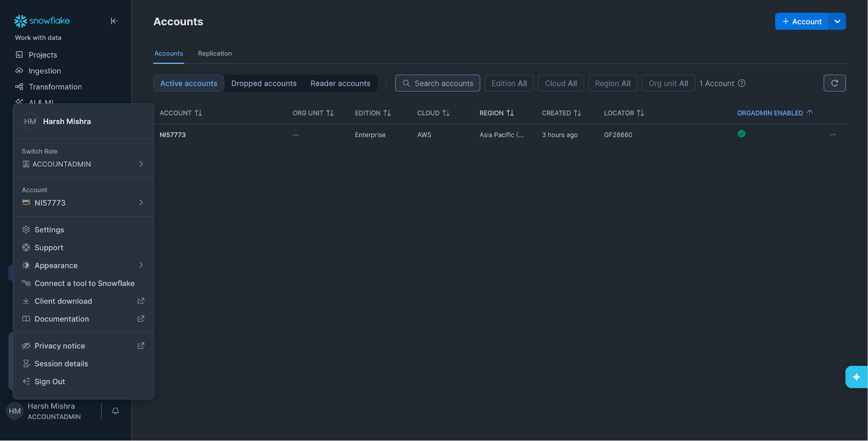Expand Appearance submenu
The width and height of the screenshot is (868, 441).
pos(84,266)
